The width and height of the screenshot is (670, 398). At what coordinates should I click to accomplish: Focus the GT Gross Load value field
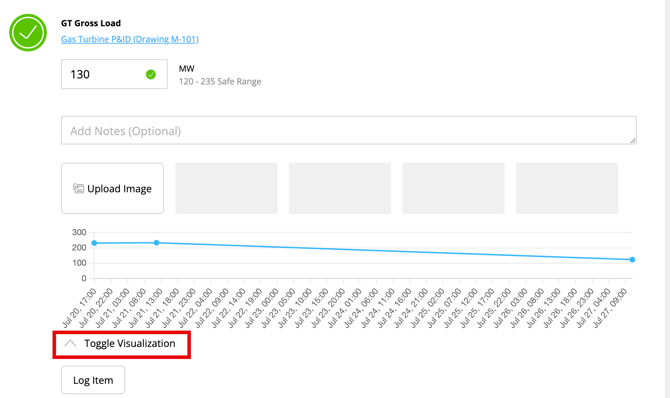(114, 74)
